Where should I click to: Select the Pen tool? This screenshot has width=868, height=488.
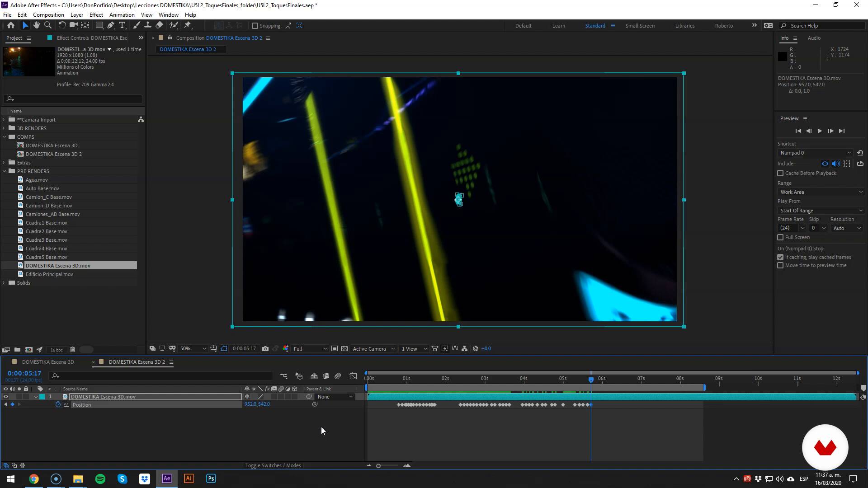coord(111,26)
